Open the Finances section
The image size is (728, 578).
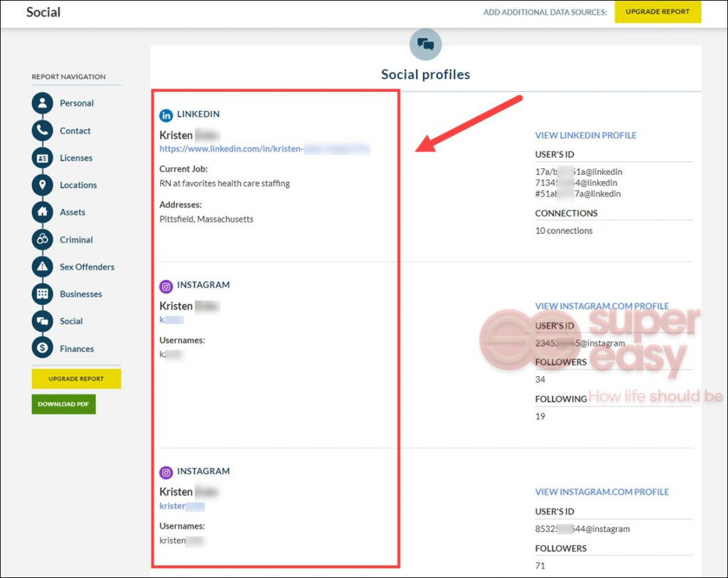pyautogui.click(x=77, y=348)
